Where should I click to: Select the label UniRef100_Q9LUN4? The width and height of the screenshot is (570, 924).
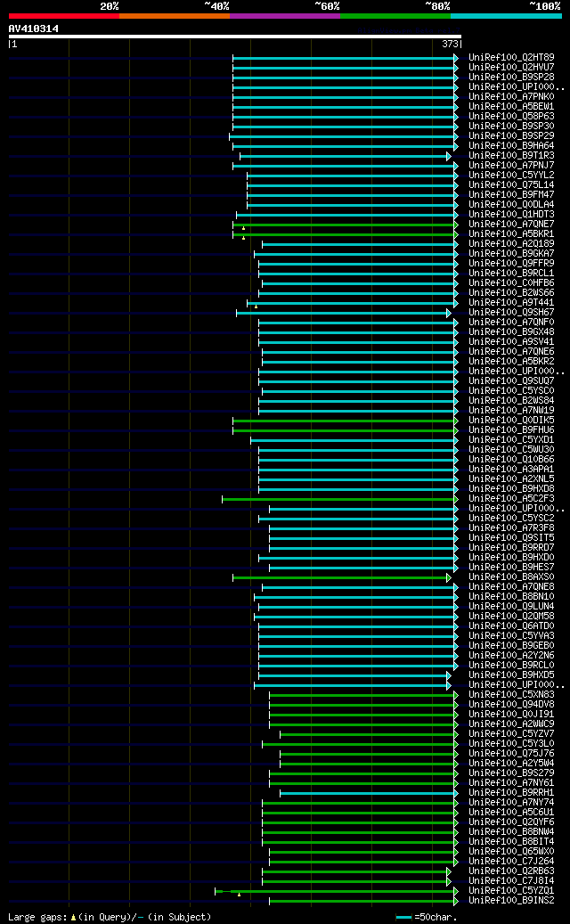(x=511, y=607)
